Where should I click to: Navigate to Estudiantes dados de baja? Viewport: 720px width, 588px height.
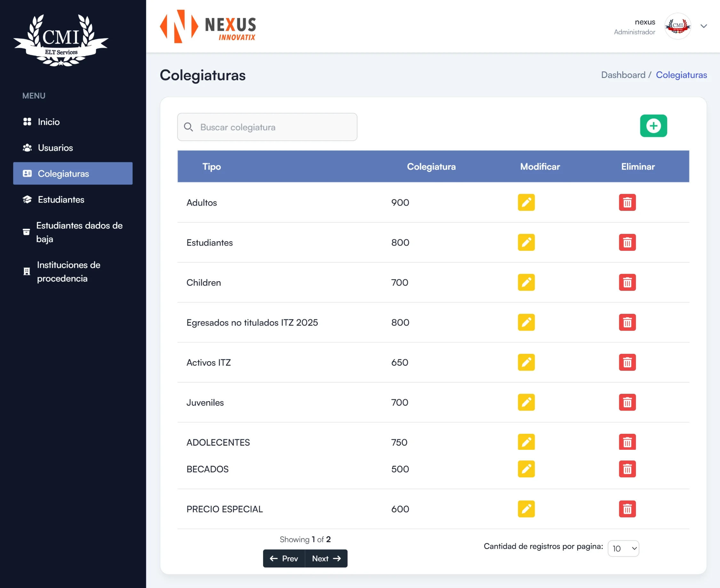click(x=79, y=232)
